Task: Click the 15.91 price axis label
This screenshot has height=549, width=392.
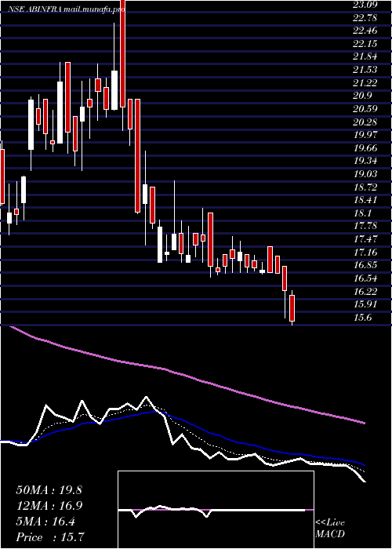Action: (365, 305)
